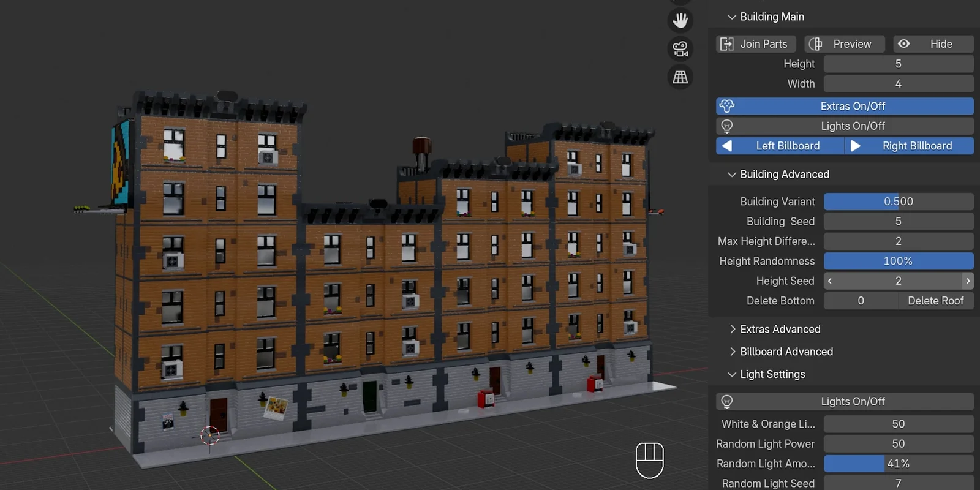Click the 3D cursor in the viewport
The image size is (980, 490).
click(x=209, y=435)
